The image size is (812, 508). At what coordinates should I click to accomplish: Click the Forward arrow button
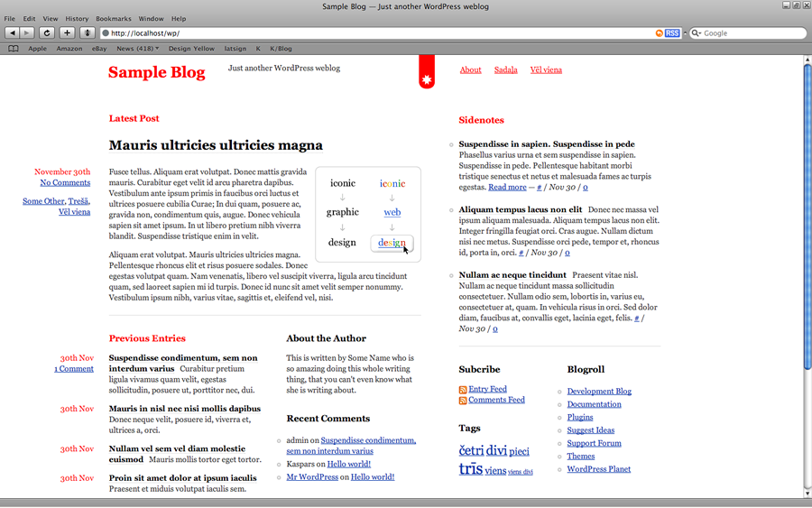click(x=27, y=33)
